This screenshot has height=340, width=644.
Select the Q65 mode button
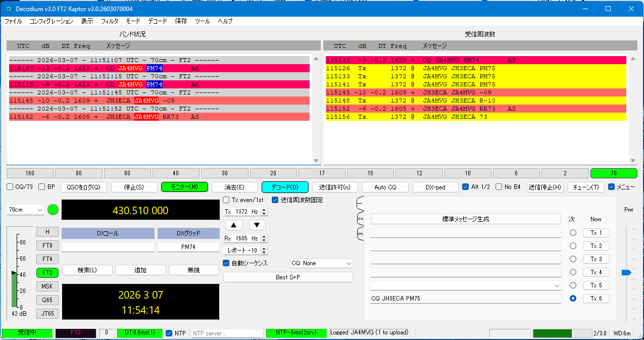47,300
